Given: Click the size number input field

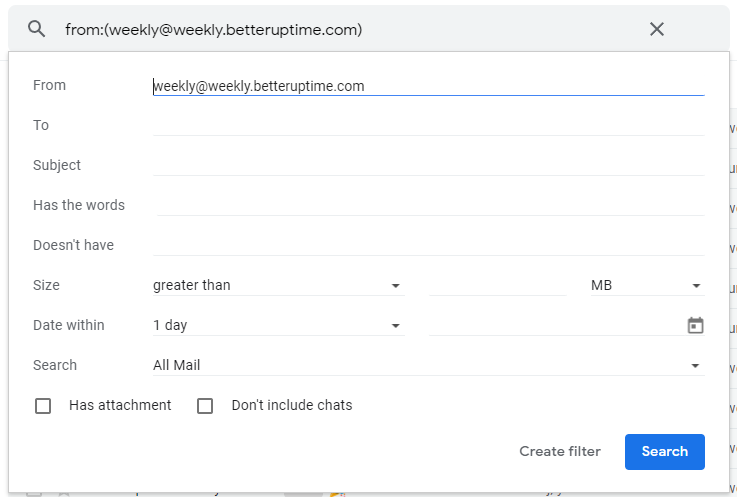Looking at the screenshot, I should click(497, 286).
